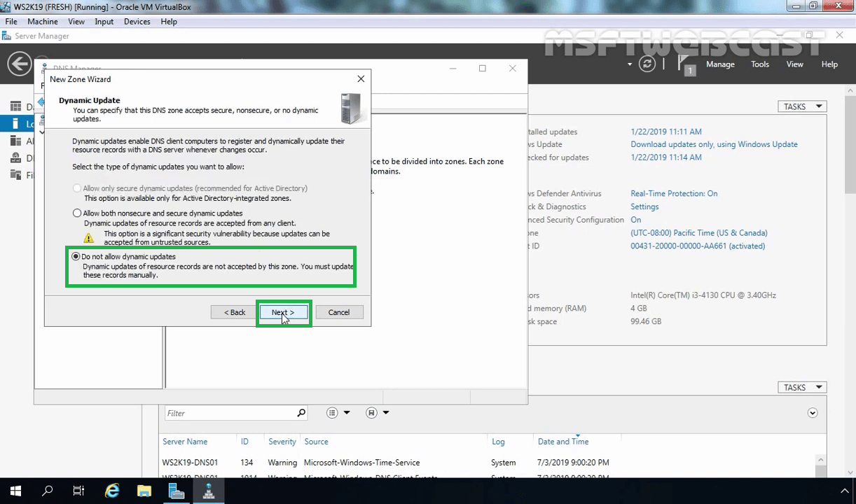Open Pacific Time zone link
This screenshot has width=856, height=504.
coord(699,233)
